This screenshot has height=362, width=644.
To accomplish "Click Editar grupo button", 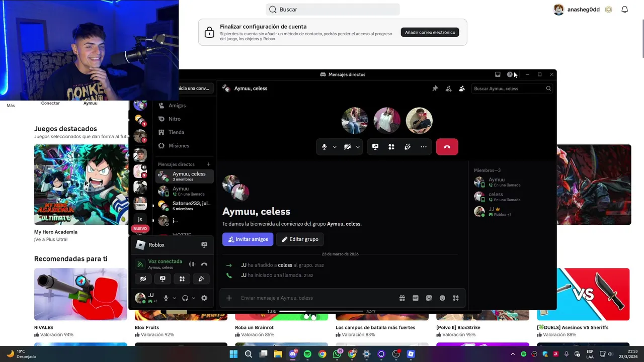I will click(x=300, y=239).
